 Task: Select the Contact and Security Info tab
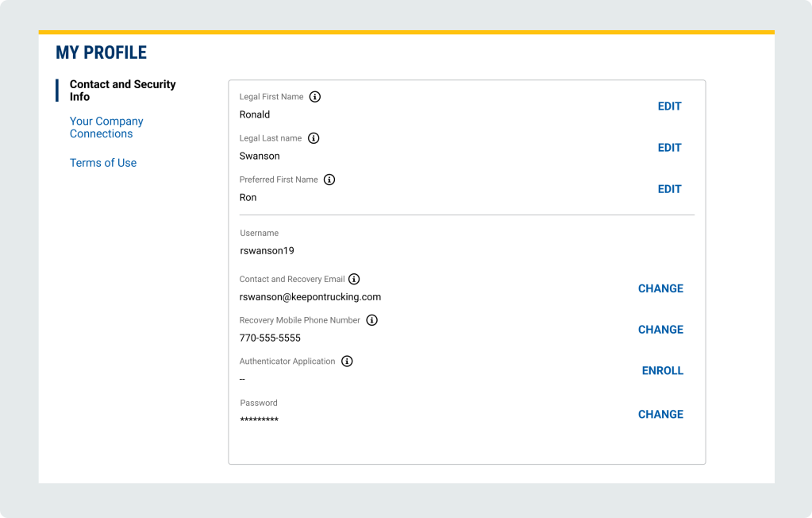[x=122, y=91]
